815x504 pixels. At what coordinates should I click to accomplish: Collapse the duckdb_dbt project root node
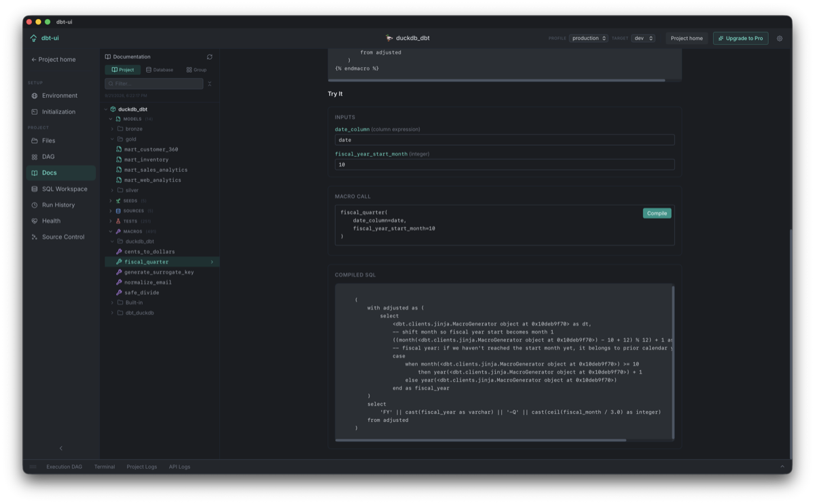tap(107, 109)
